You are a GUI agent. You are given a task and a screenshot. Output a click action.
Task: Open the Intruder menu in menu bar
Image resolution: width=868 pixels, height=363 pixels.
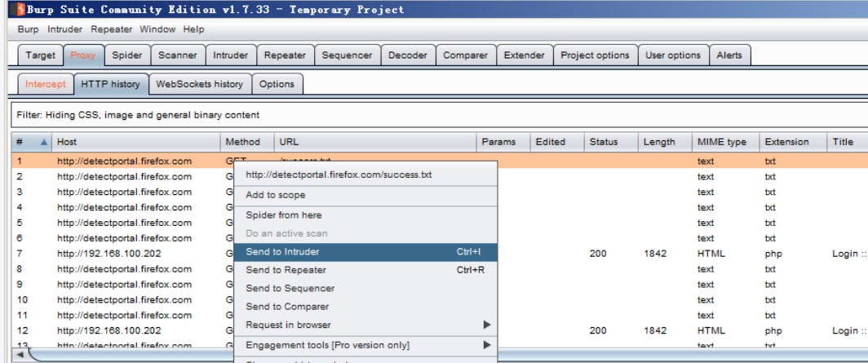(64, 29)
